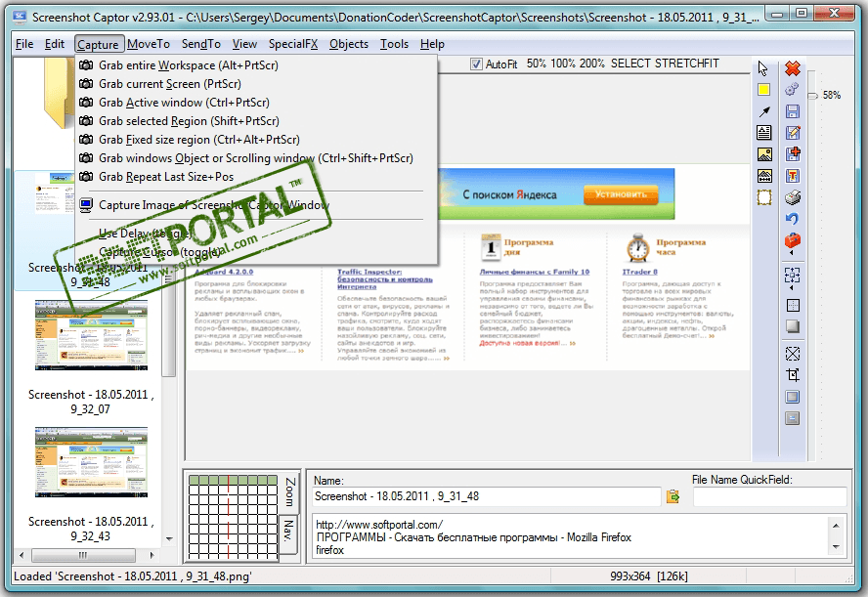Viewport: 868px width, 597px height.
Task: Click the expand-selection arrows icon
Action: (x=793, y=275)
